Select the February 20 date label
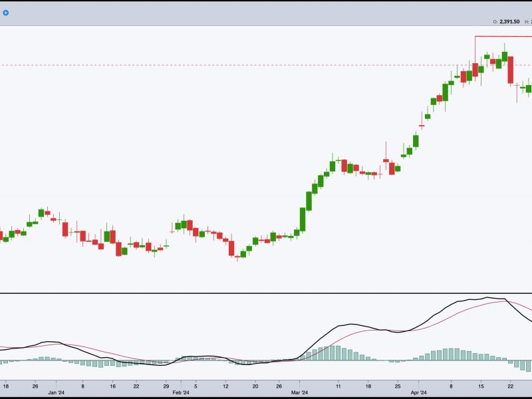The width and height of the screenshot is (532, 399). pos(255,386)
